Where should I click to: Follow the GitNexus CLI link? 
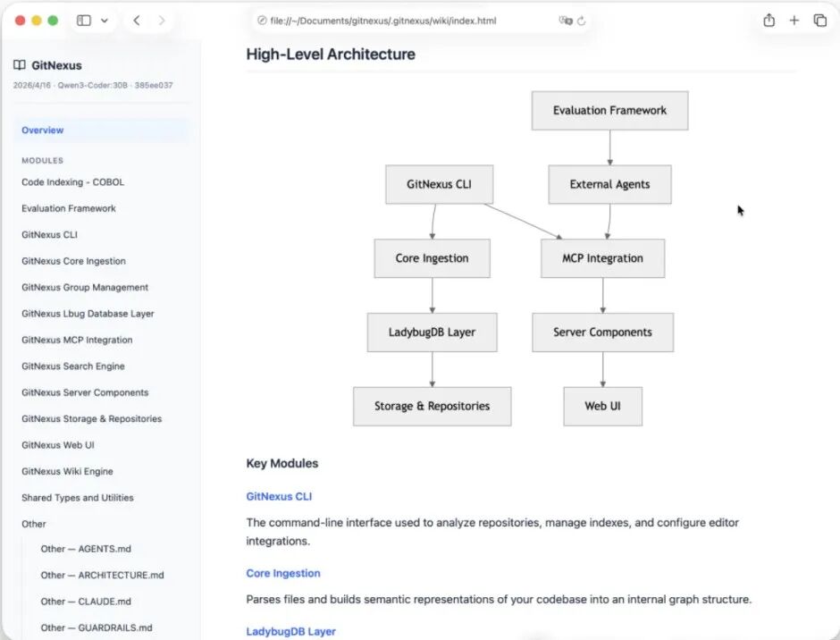pyautogui.click(x=279, y=496)
